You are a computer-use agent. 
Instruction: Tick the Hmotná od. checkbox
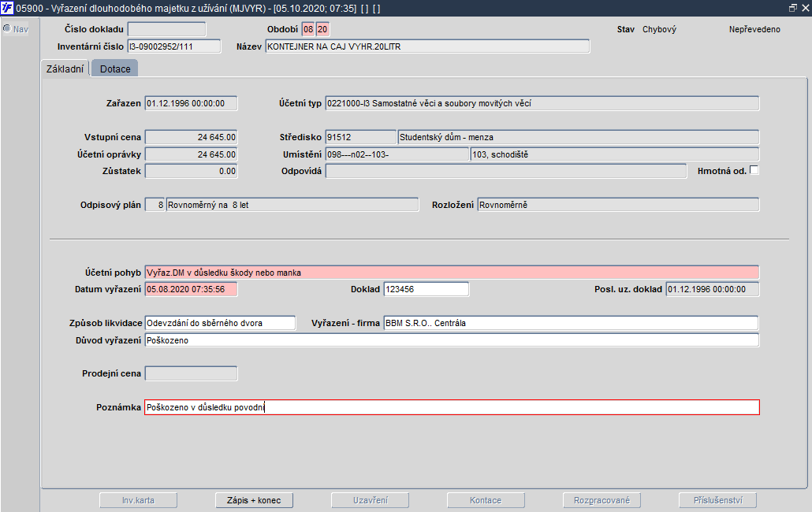[x=754, y=170]
